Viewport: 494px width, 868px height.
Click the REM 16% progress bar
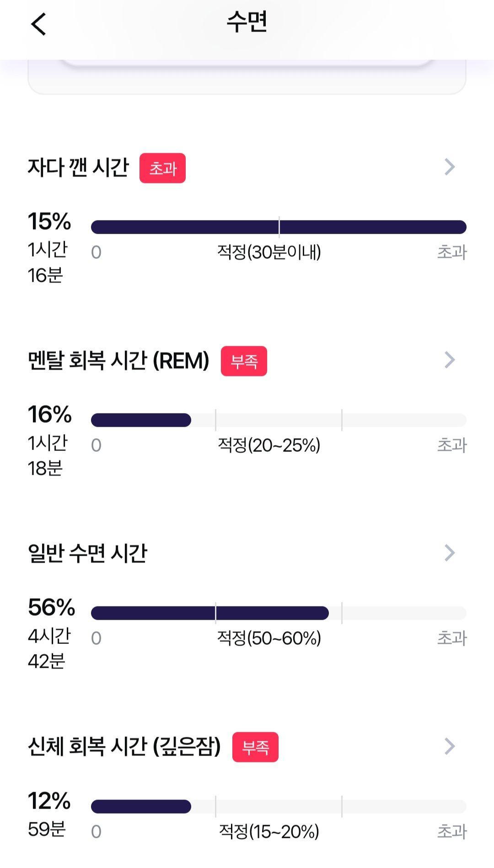tap(279, 420)
